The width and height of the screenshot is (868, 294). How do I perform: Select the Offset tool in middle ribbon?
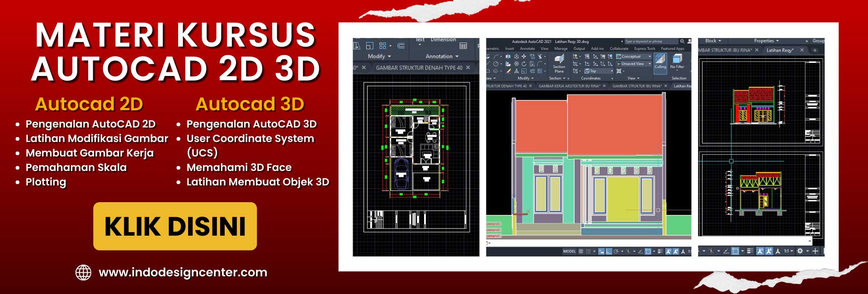tap(532, 71)
